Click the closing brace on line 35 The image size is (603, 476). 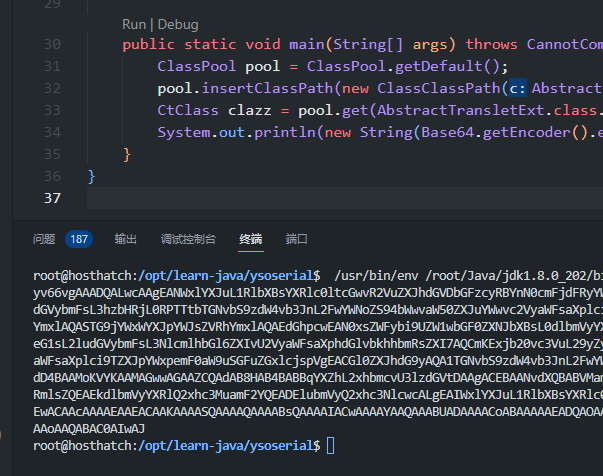pos(127,155)
